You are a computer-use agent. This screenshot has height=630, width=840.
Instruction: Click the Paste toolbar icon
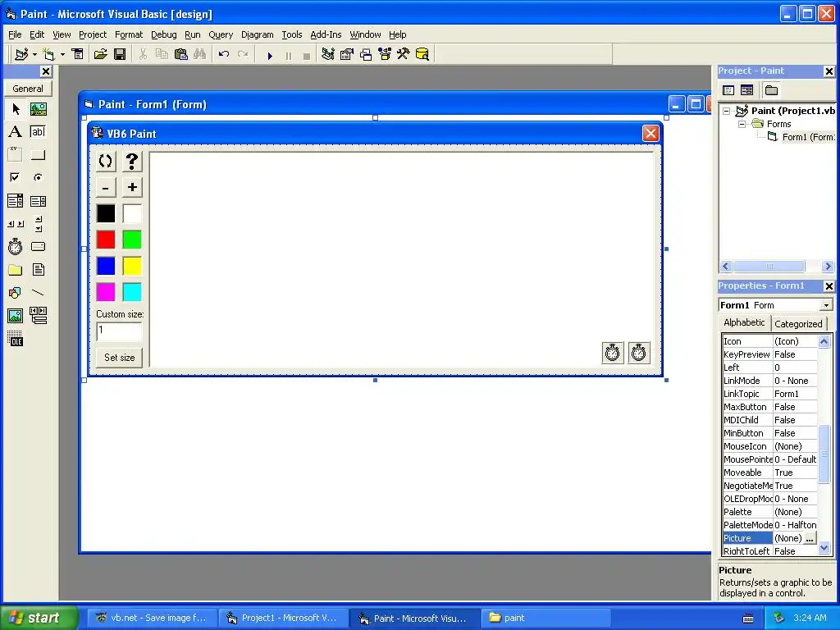click(x=181, y=54)
